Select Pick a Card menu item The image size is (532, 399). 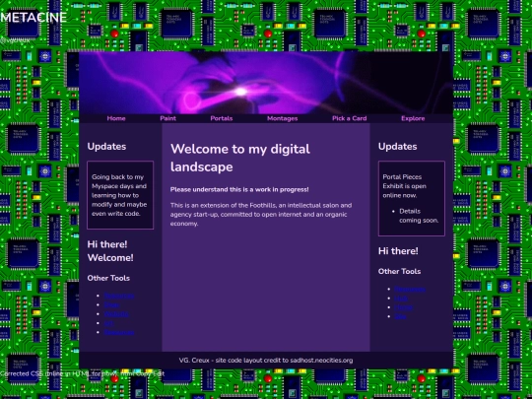point(349,118)
